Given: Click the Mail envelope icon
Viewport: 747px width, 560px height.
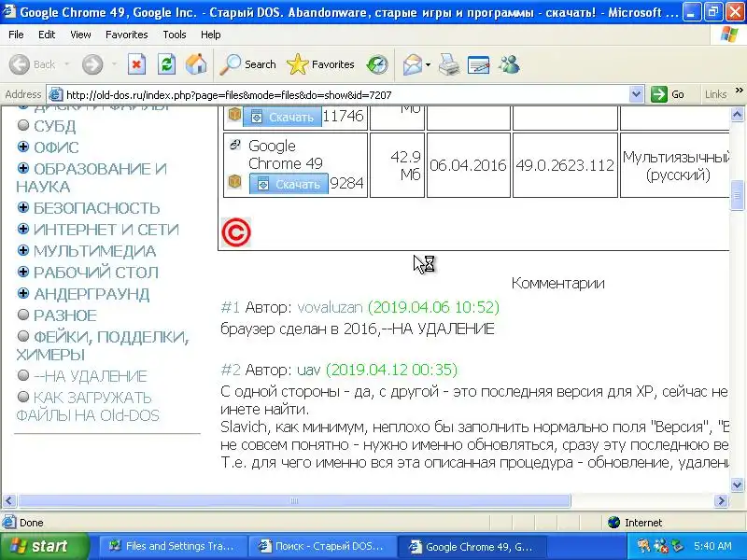Looking at the screenshot, I should point(413,64).
